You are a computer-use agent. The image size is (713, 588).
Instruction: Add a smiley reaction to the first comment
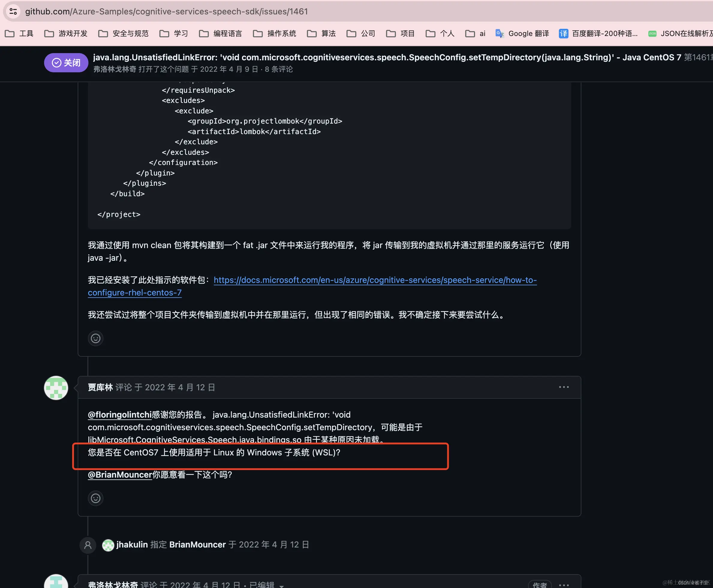[x=95, y=338]
